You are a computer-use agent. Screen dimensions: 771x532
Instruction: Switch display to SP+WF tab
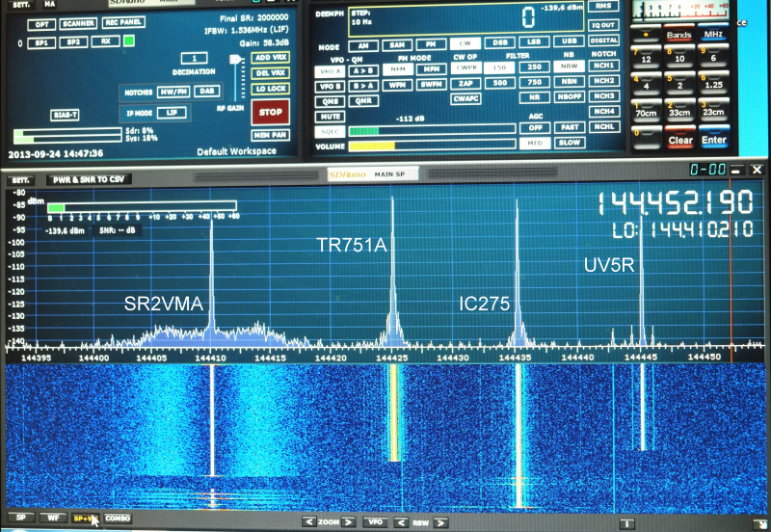coord(85,519)
